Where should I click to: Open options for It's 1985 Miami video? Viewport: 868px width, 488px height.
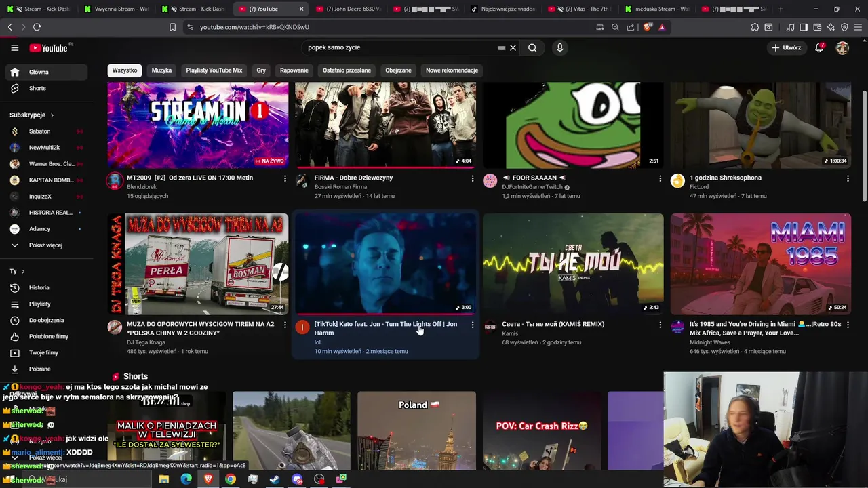pyautogui.click(x=848, y=325)
